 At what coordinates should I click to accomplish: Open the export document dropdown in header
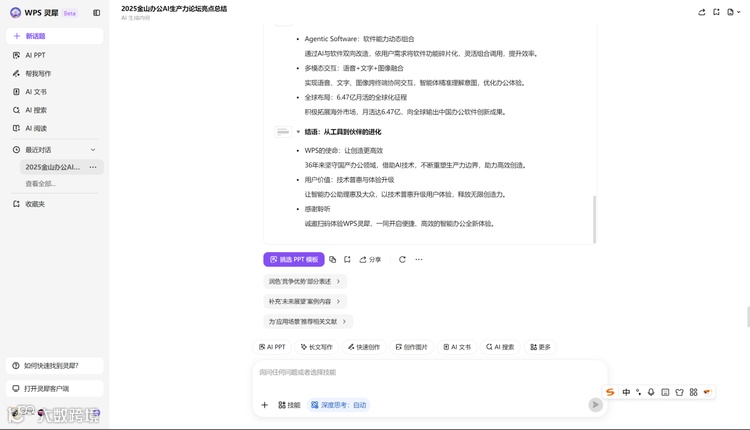733,12
